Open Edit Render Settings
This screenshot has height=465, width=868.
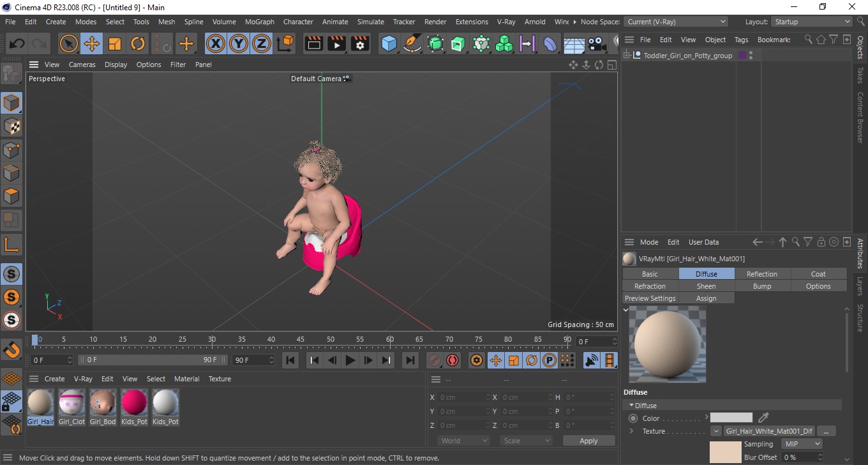[x=361, y=43]
